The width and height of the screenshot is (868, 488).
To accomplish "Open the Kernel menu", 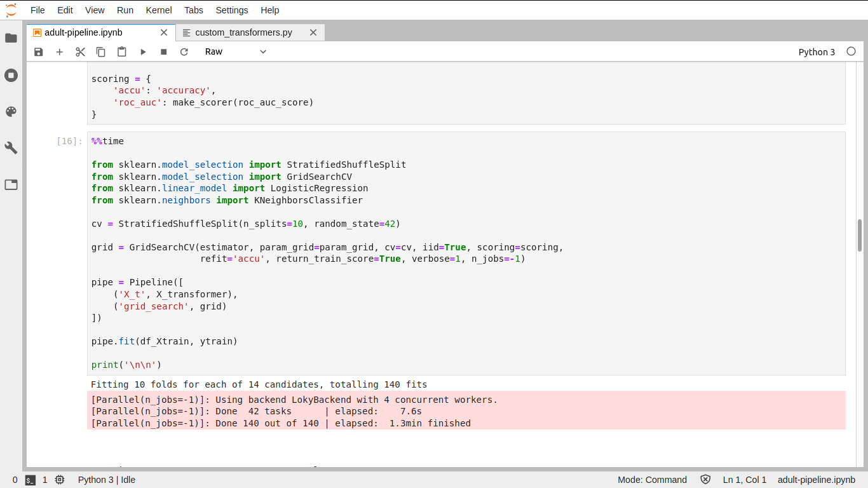I will pyautogui.click(x=159, y=10).
